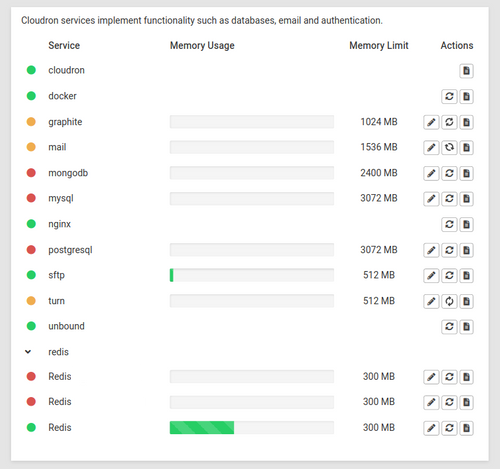Screen dimensions: 500x469
Task: Edit the last green Redis instance
Action: [431, 428]
